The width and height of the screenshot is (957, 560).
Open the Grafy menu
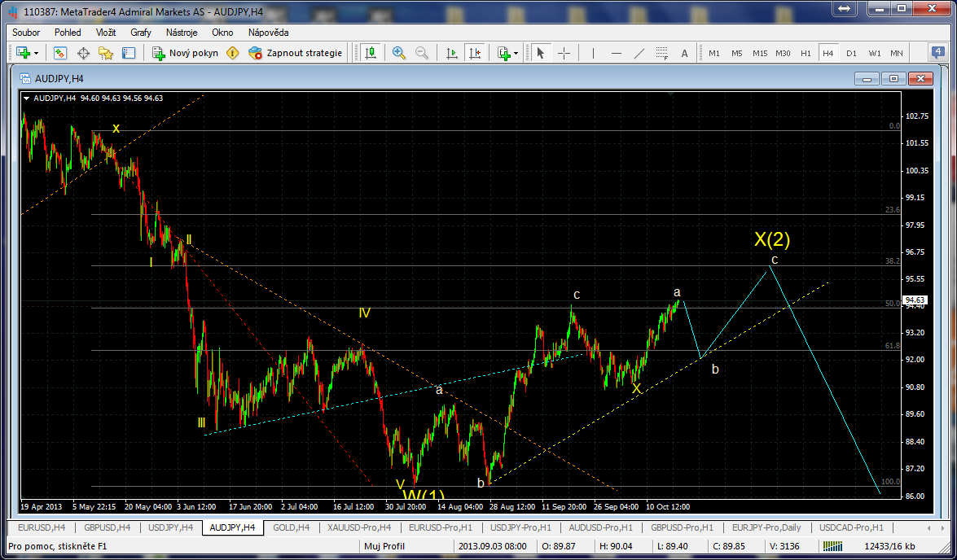click(x=141, y=33)
